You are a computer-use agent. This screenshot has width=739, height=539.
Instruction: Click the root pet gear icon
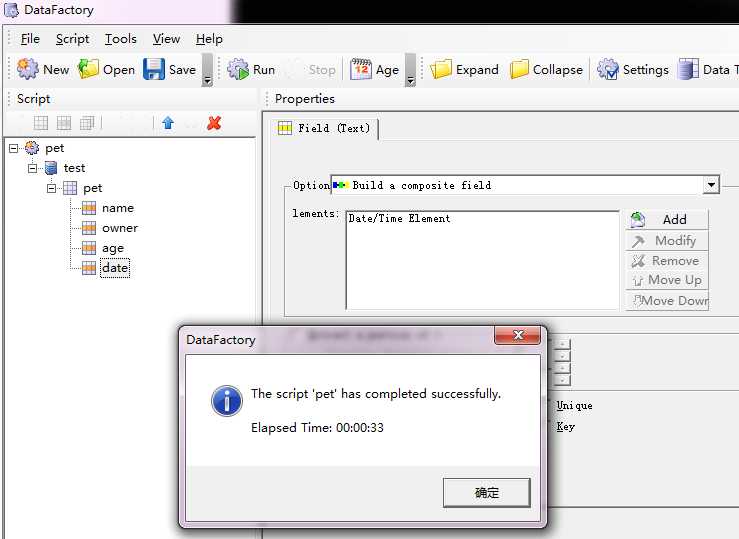click(x=32, y=148)
